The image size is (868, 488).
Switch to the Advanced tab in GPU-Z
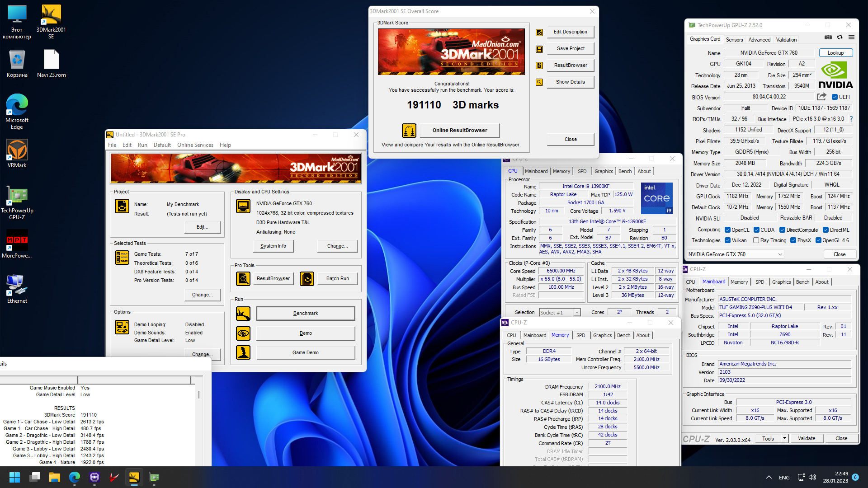pyautogui.click(x=759, y=40)
